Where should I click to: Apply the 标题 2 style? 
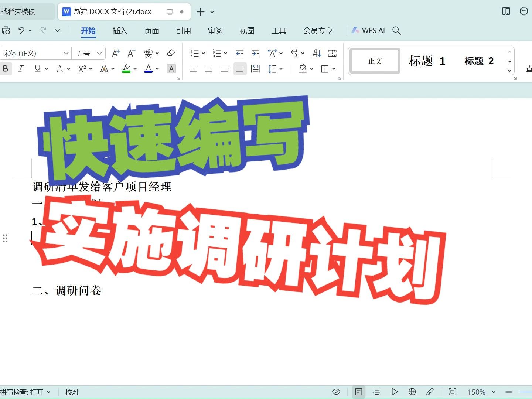(479, 61)
